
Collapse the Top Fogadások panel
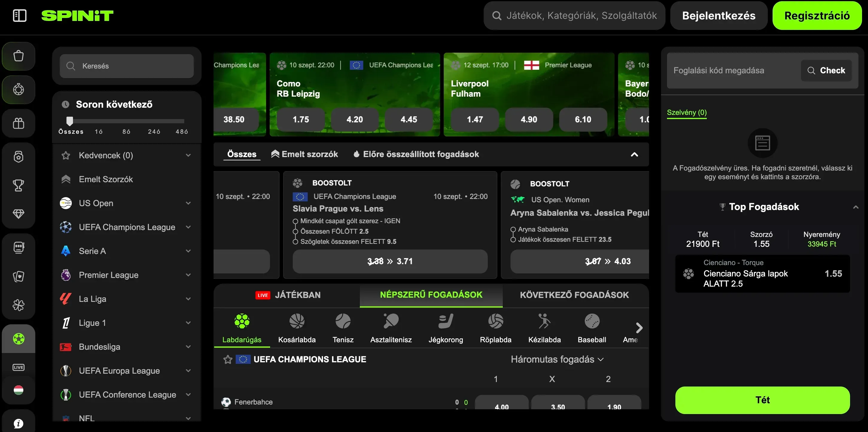tap(855, 207)
